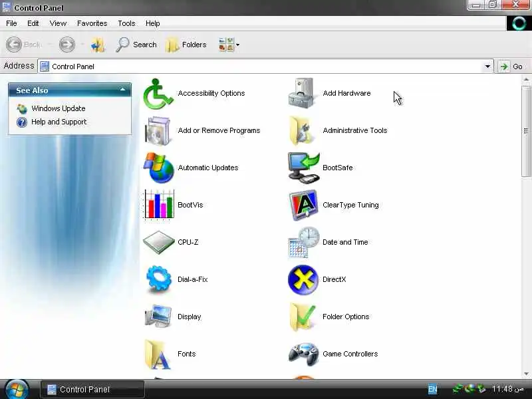Click the Help and Support link
This screenshot has height=399, width=532.
coord(59,122)
